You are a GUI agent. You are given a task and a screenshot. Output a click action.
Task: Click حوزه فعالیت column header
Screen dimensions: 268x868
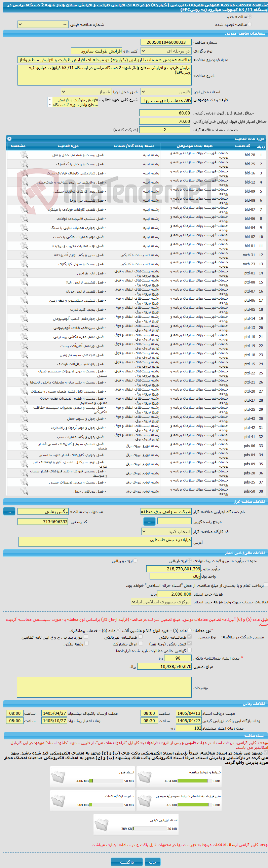[69, 146]
